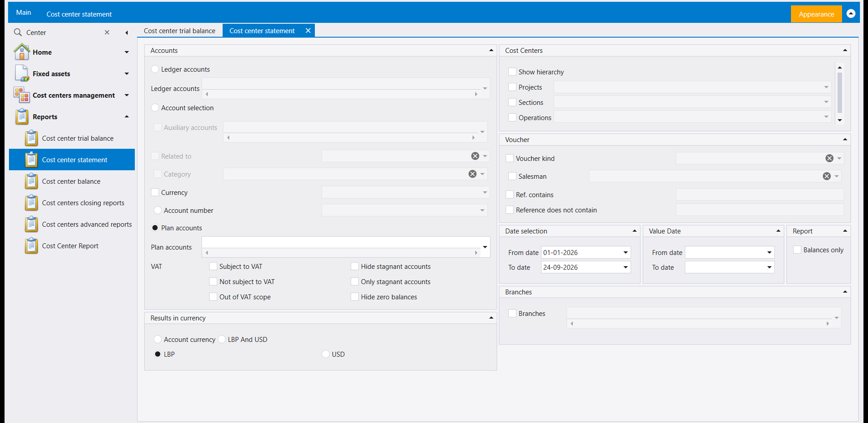Click the Appearance button

pyautogui.click(x=816, y=14)
